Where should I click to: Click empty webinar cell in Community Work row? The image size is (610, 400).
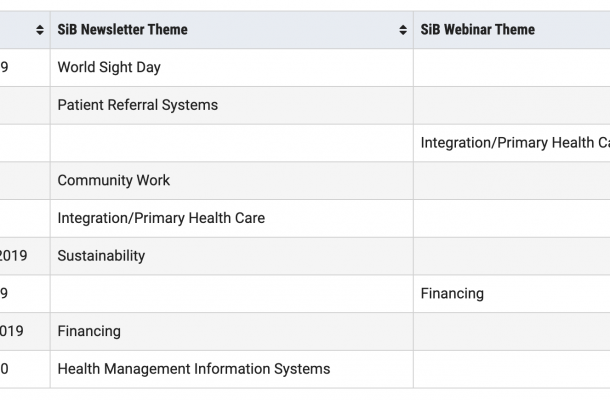click(x=512, y=181)
